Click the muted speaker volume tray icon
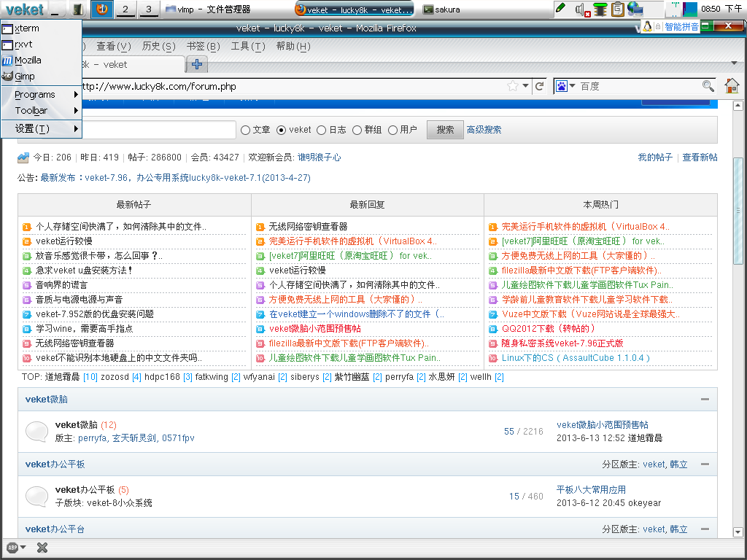 (582, 9)
